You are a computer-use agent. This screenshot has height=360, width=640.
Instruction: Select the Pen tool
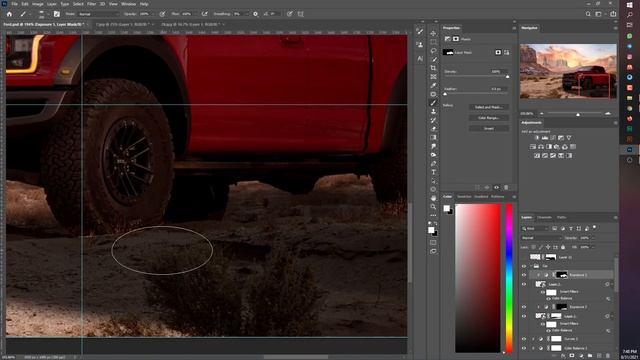click(x=433, y=163)
